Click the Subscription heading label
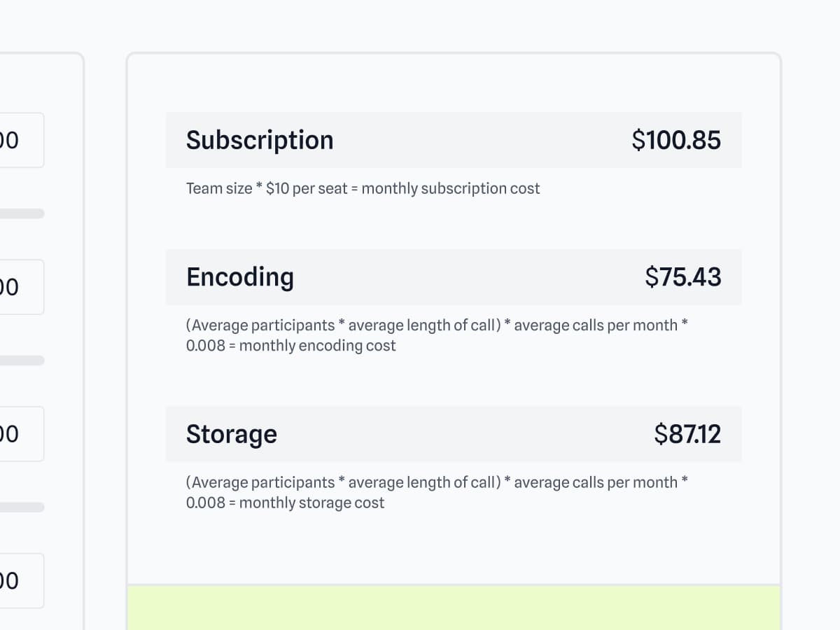 coord(260,140)
